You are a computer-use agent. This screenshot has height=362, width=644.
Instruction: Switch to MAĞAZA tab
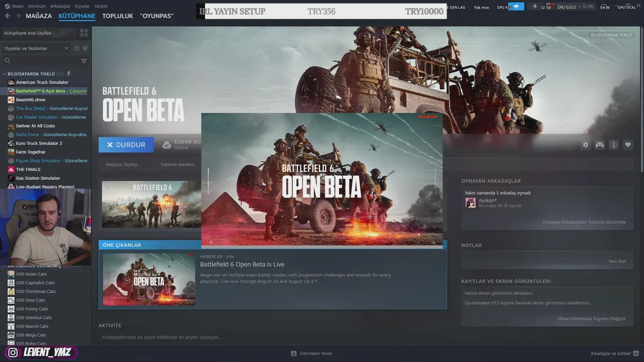coord(39,16)
